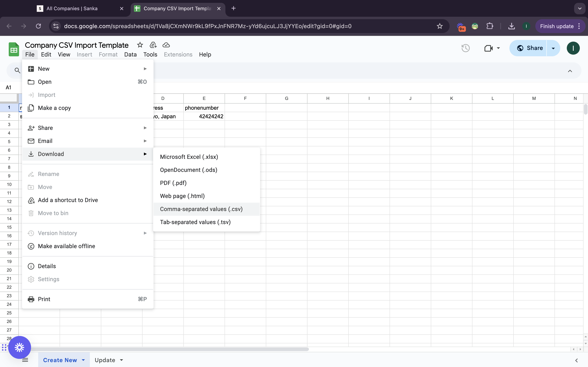Click the move-to-Drive folder icon beside title
Image resolution: width=588 pixels, height=367 pixels.
pos(153,45)
